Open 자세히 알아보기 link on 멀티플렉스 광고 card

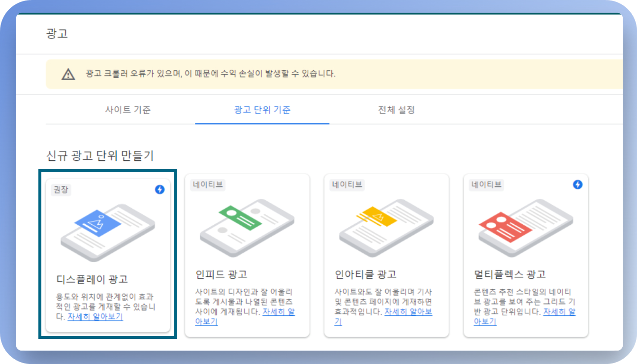(x=525, y=317)
